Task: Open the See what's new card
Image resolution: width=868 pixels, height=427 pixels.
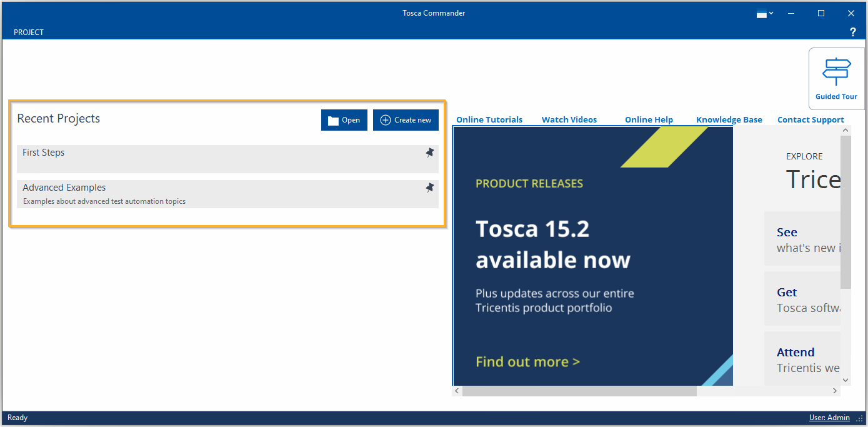Action: coord(802,239)
